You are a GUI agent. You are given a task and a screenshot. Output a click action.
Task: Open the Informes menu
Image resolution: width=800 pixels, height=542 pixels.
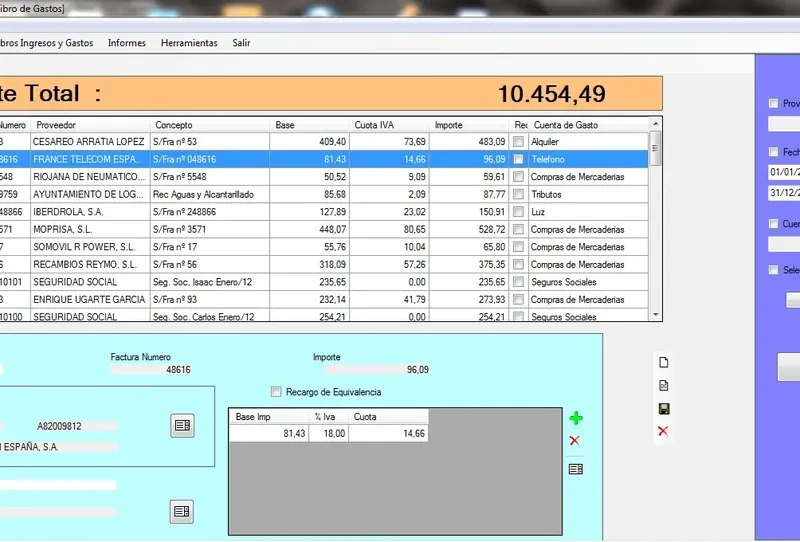(x=127, y=43)
